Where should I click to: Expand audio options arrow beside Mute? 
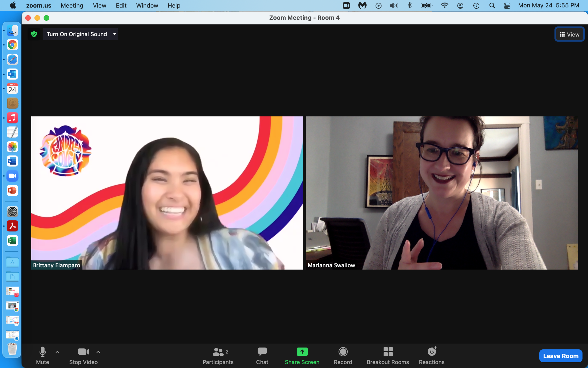click(x=57, y=352)
